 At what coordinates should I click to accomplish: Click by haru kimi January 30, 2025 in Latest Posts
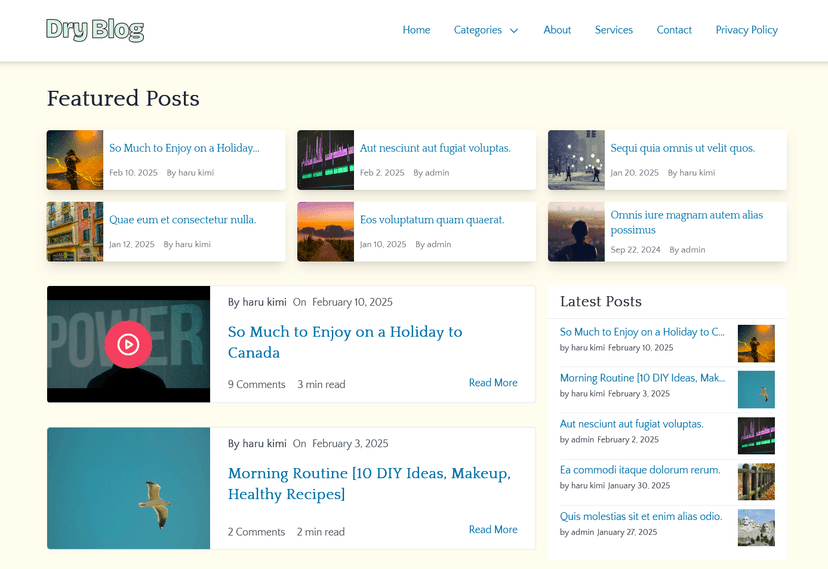pos(615,486)
